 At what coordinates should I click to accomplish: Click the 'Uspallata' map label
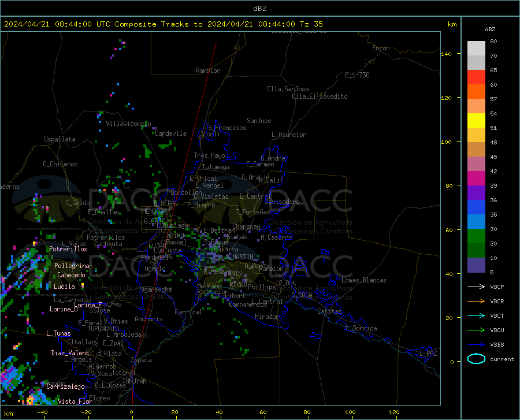coord(60,139)
